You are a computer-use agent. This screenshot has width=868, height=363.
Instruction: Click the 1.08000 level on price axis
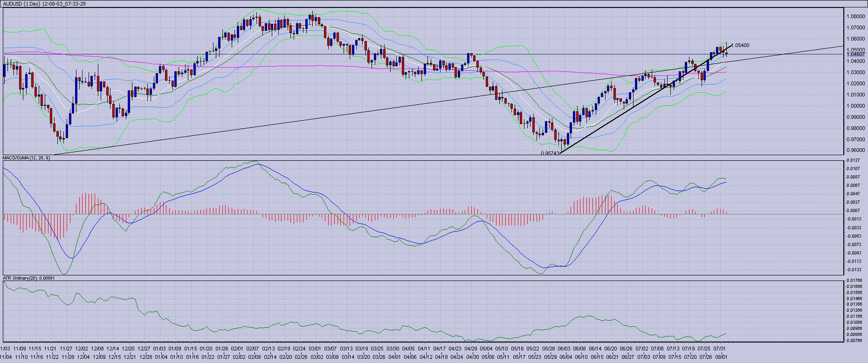856,16
